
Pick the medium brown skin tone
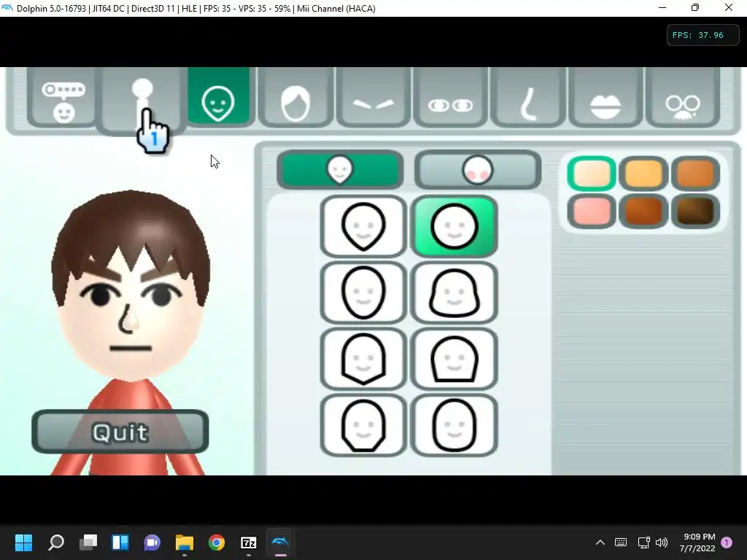(x=643, y=211)
